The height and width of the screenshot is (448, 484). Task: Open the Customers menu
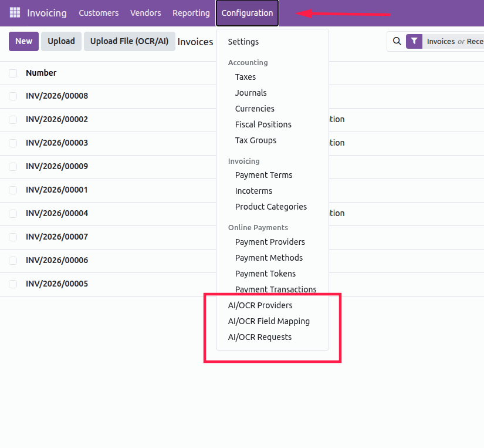point(99,13)
